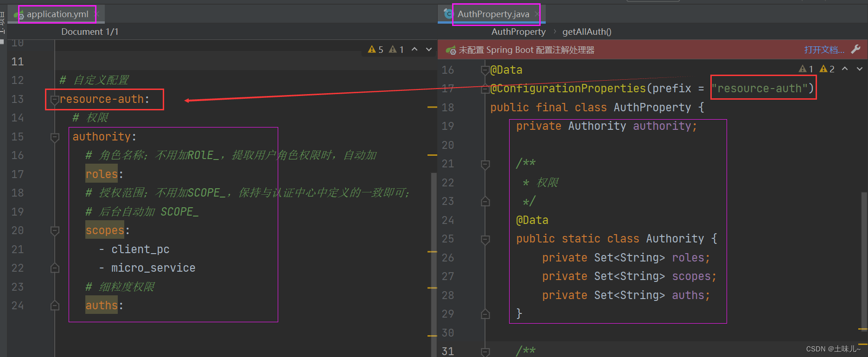This screenshot has width=868, height=357.
Task: Click line number 11 in application.yml gutter
Action: 18,62
